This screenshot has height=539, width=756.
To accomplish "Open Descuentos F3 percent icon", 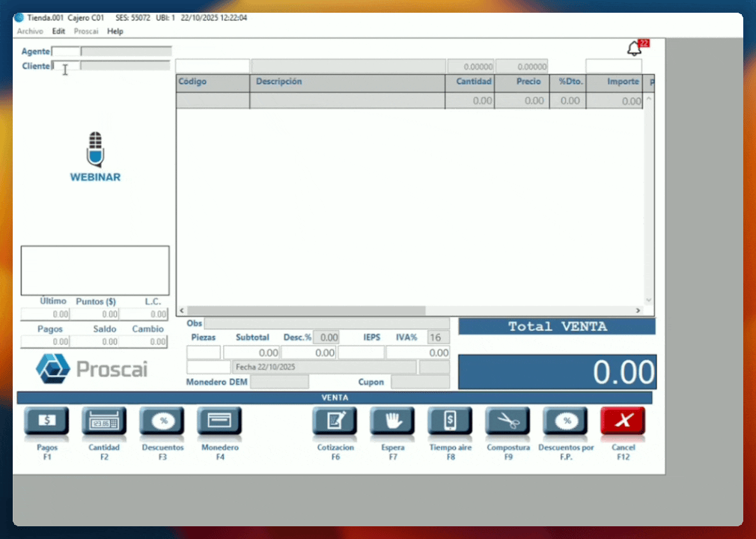I will (162, 421).
